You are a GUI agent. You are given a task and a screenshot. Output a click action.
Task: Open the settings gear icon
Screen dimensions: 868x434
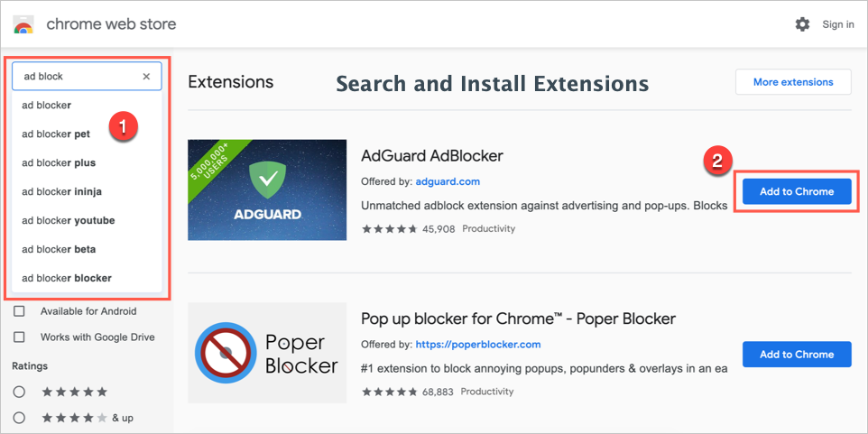point(802,24)
